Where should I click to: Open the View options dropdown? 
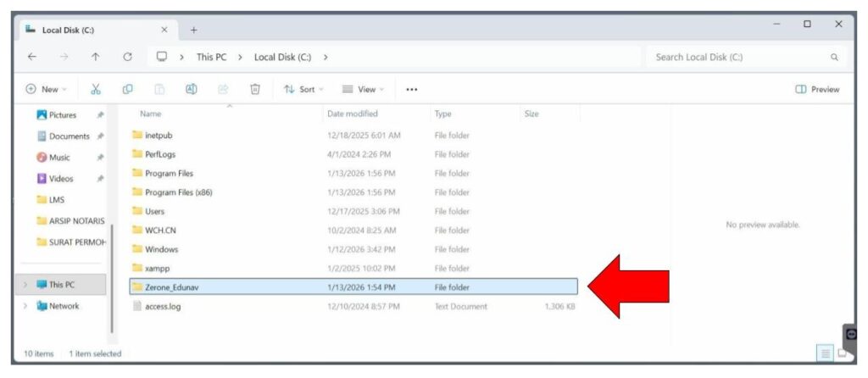(363, 89)
